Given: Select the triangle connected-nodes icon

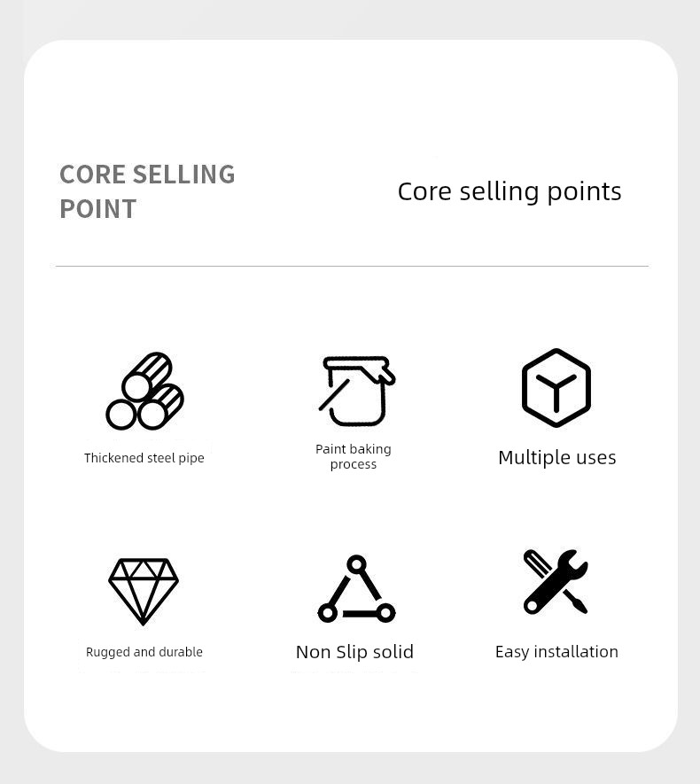Looking at the screenshot, I should (356, 590).
